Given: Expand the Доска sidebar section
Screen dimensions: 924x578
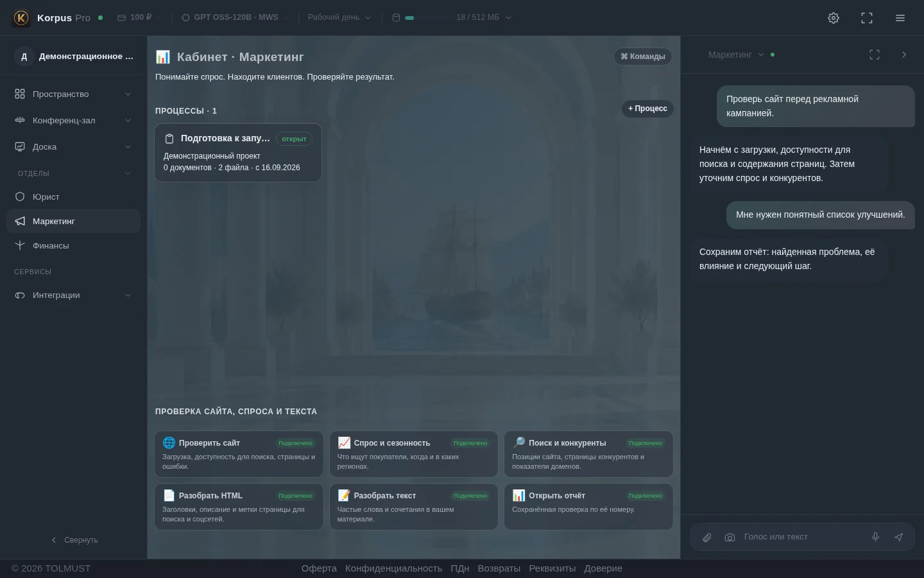Looking at the screenshot, I should tap(73, 147).
